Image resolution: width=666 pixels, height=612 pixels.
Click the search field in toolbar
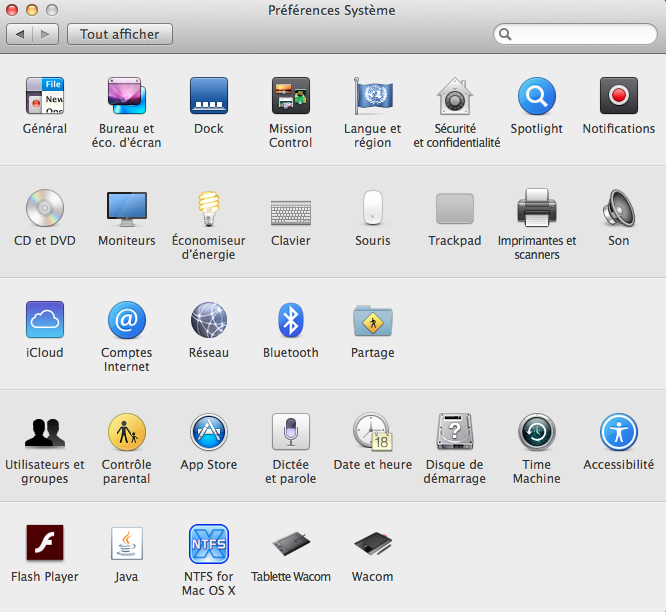[580, 35]
